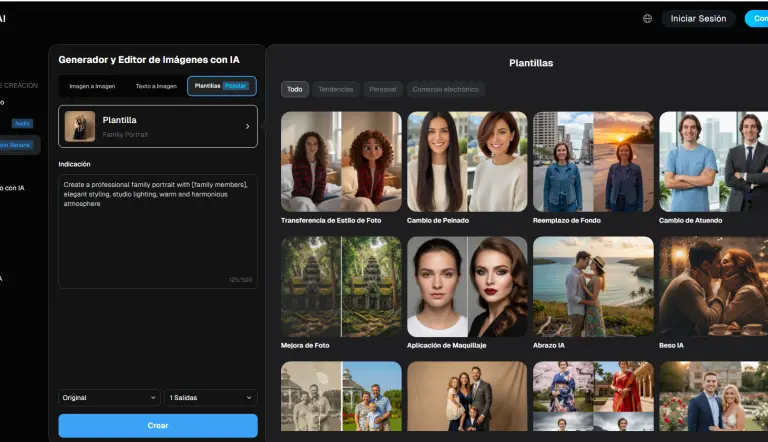Expand the Plantilla selector chevron
The height and width of the screenshot is (442, 768).
click(x=247, y=127)
